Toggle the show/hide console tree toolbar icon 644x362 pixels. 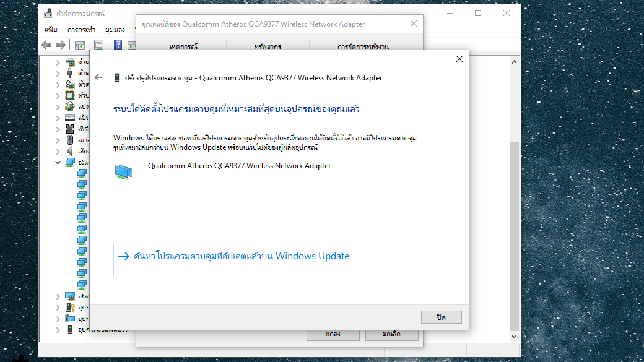point(80,45)
